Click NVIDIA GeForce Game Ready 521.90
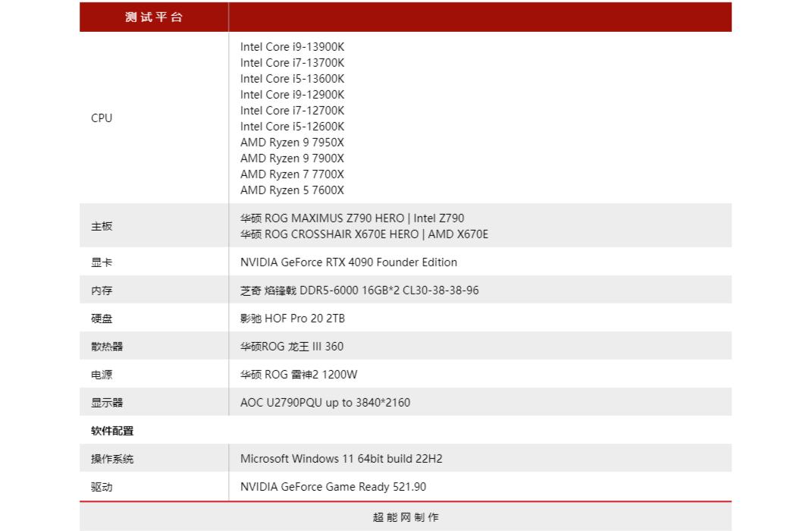 tap(333, 487)
